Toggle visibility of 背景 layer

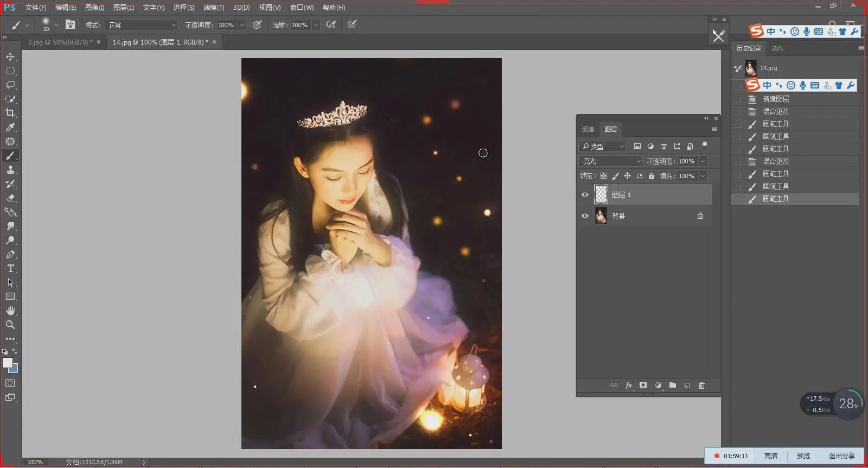[x=585, y=216]
